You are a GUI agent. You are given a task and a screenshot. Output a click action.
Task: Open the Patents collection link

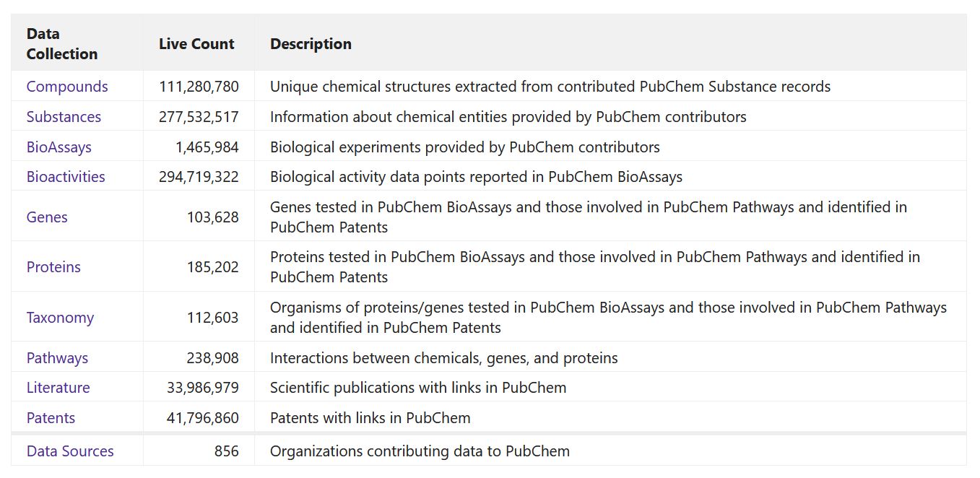click(x=51, y=418)
